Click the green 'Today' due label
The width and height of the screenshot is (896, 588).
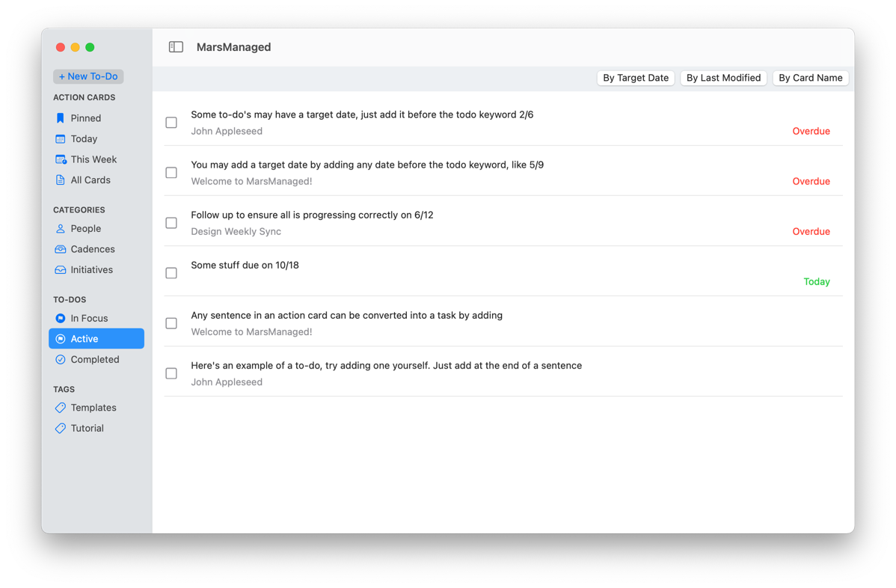coord(817,282)
